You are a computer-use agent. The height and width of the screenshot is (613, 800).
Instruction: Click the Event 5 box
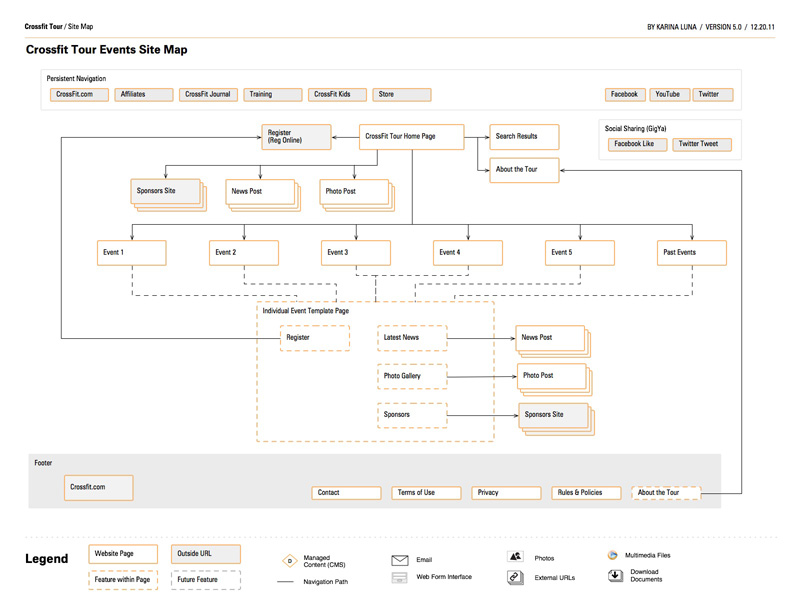(580, 253)
